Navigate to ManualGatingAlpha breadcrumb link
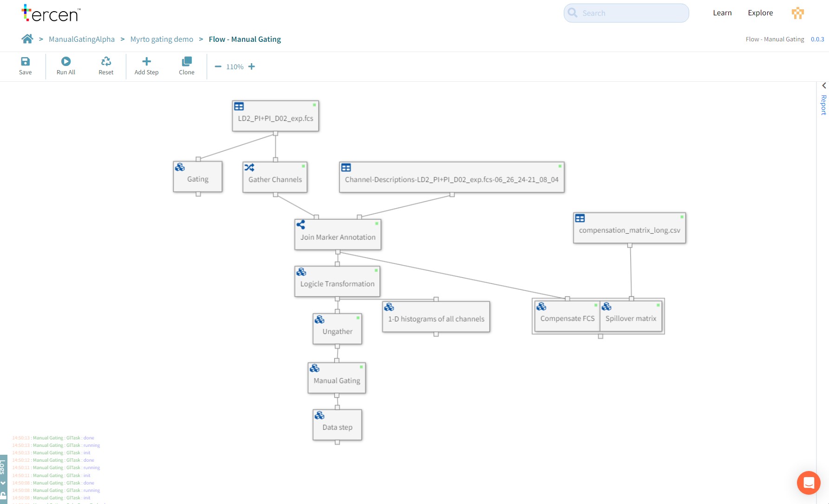Viewport: 829px width, 504px height. click(82, 39)
